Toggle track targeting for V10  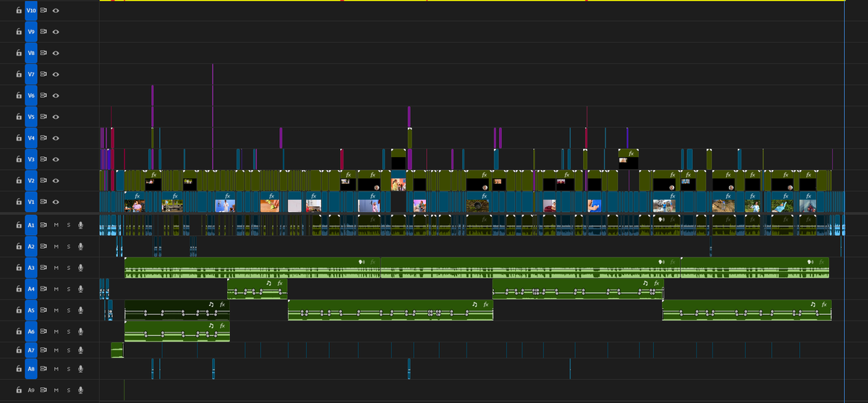pyautogui.click(x=31, y=11)
